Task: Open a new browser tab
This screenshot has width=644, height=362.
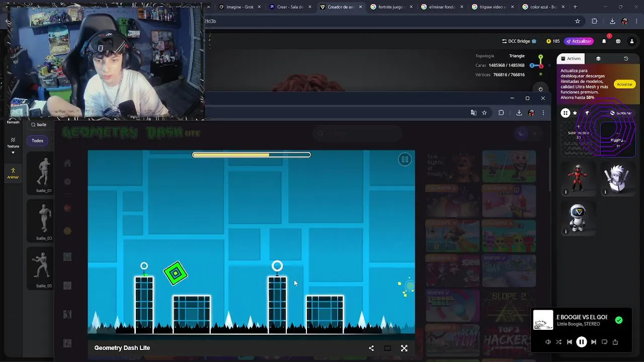Action: pos(575,7)
